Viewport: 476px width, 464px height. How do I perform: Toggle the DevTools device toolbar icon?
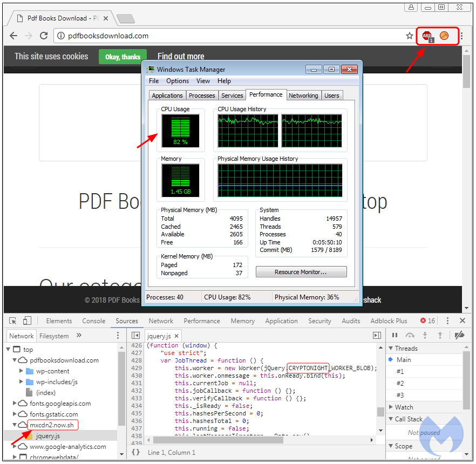point(27,321)
